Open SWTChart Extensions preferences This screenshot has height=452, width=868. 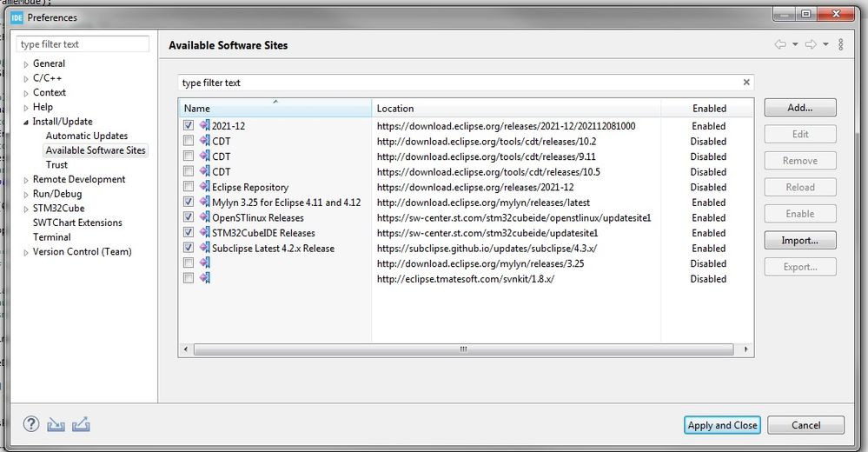(x=77, y=223)
